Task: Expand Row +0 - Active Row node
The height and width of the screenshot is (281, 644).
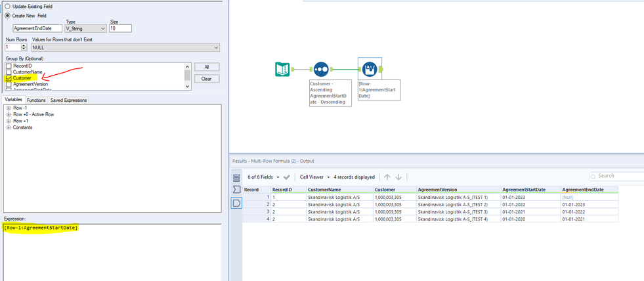Action: (x=9, y=114)
